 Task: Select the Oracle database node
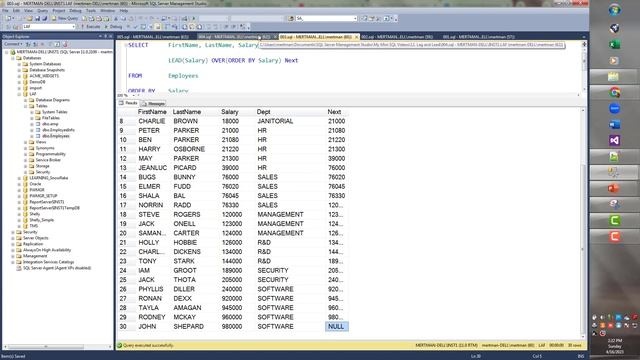tap(35, 184)
